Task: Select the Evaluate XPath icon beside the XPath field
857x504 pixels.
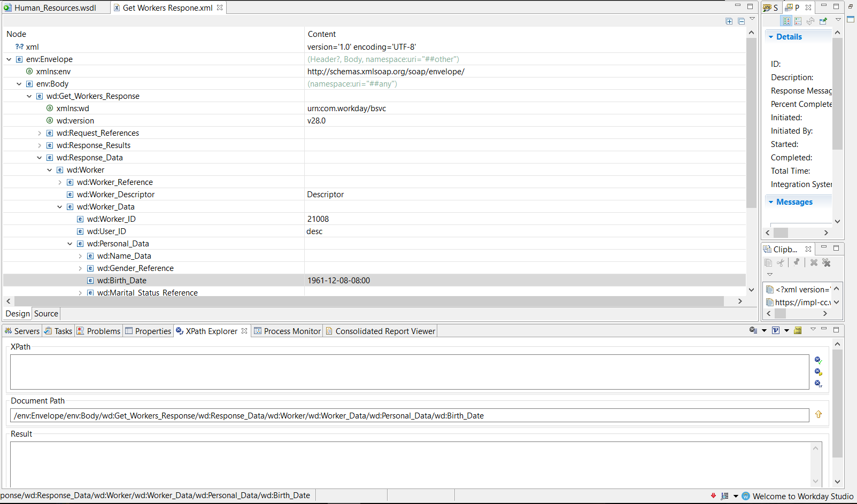Action: coord(817,360)
